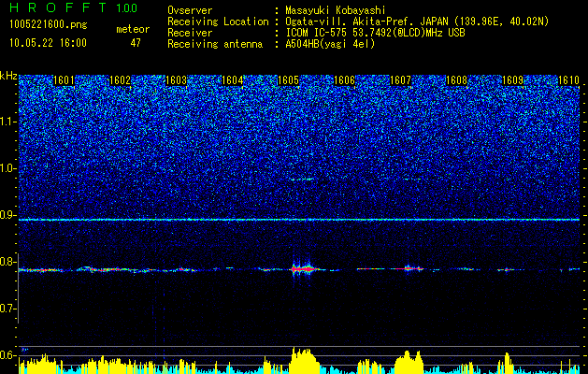
Task: Click the A504HB(yagi 4el) antenna text
Action: click(x=330, y=44)
